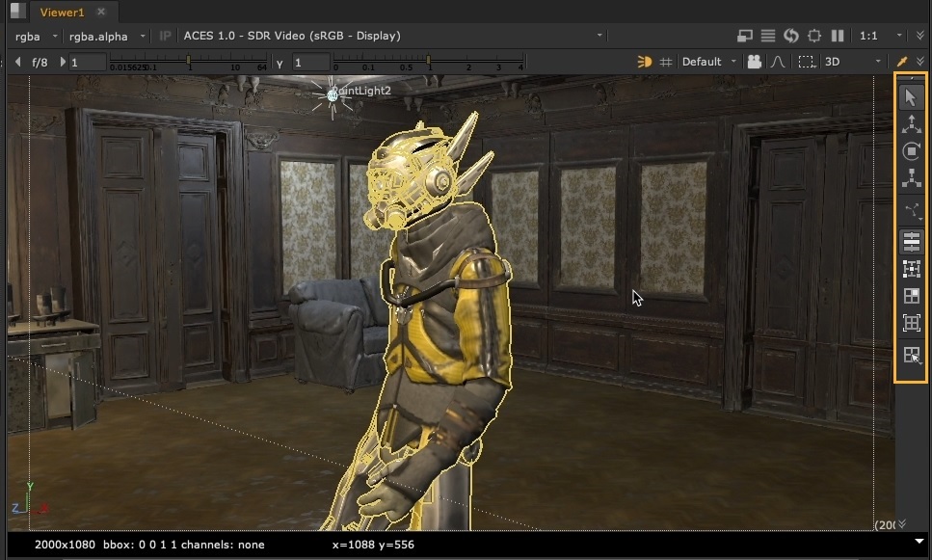Image resolution: width=932 pixels, height=560 pixels.
Task: Click the refresh viewer icon
Action: pyautogui.click(x=791, y=36)
